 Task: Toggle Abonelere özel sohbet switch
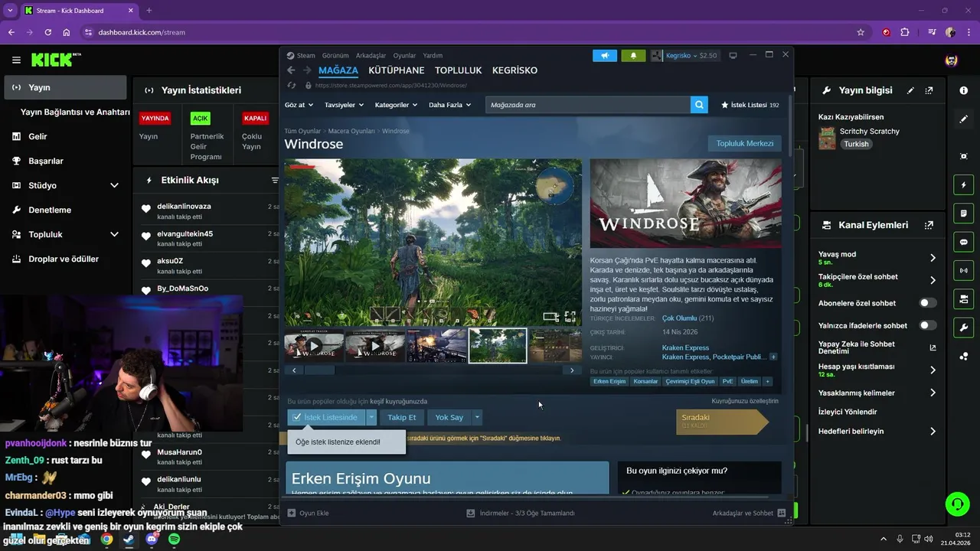pos(927,303)
